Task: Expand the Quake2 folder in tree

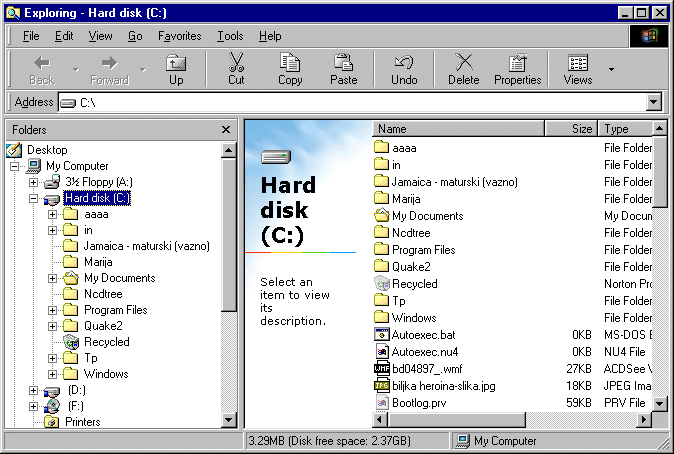Action: click(52, 326)
